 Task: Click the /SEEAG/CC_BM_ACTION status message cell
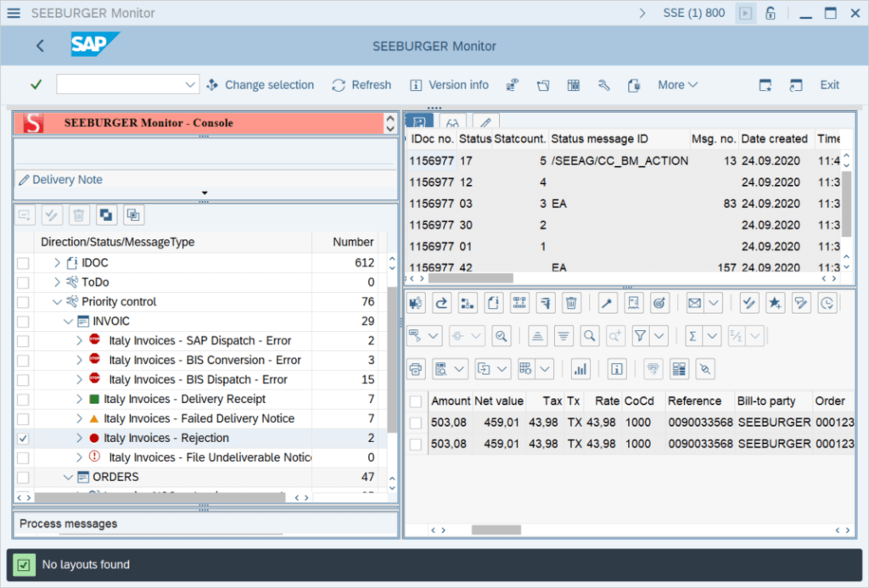(620, 160)
